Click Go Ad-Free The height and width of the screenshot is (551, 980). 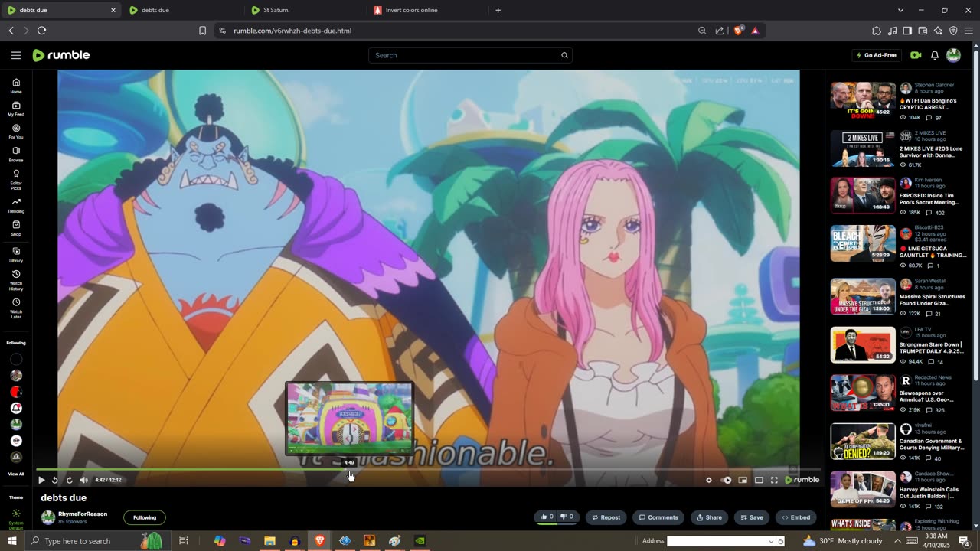875,55
